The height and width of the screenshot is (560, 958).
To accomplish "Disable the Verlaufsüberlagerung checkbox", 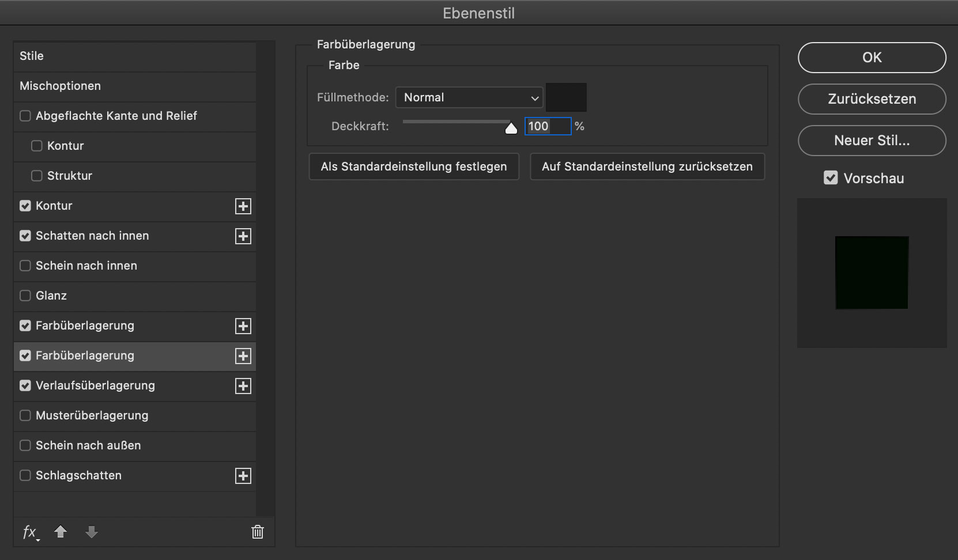I will click(x=25, y=385).
